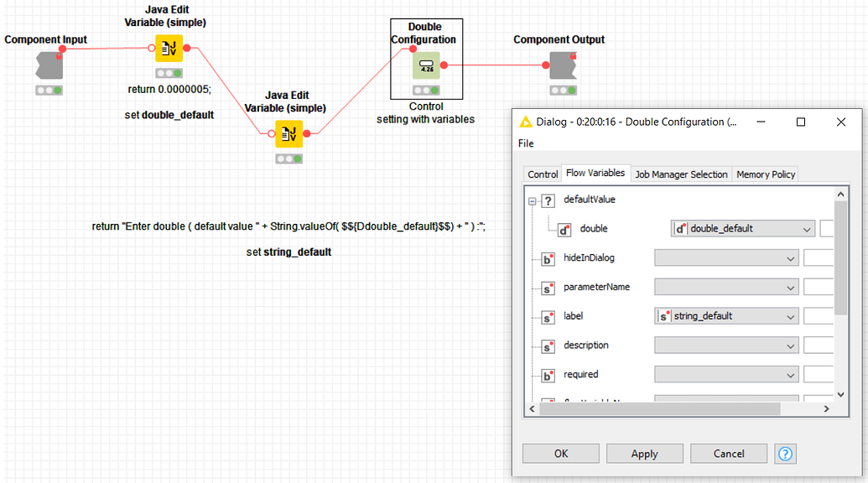This screenshot has height=483, width=868.
Task: Cancel the dialog
Action: tap(728, 453)
